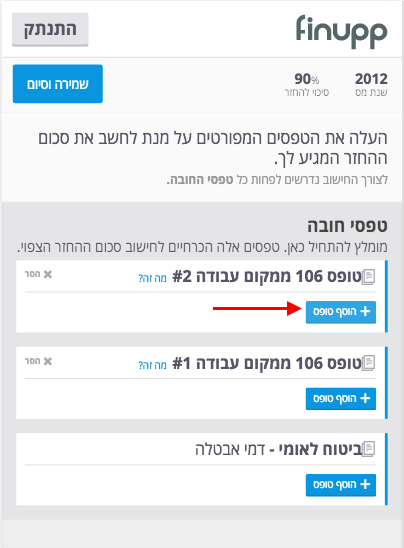Viewport: 404px width, 548px height.
Task: Click plus icon in form #1 add button
Action: pos(365,398)
